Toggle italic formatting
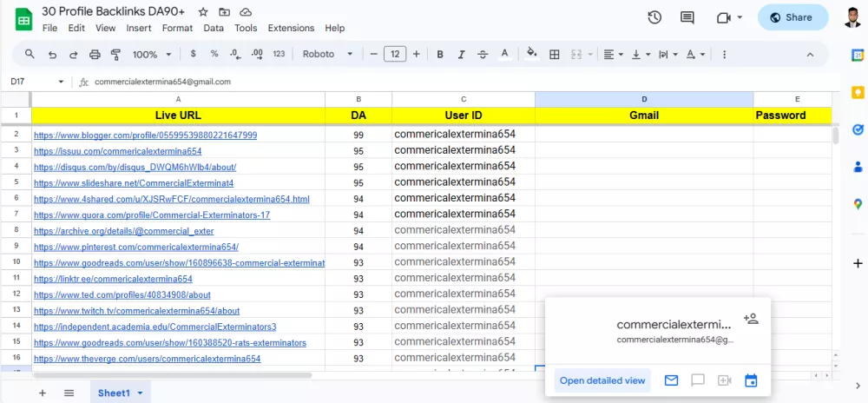 [x=461, y=54]
